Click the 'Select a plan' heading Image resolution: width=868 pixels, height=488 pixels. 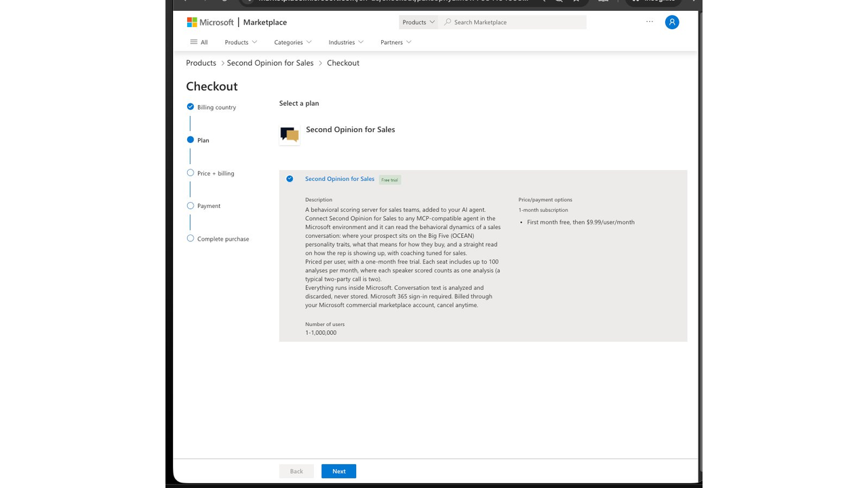click(x=299, y=103)
